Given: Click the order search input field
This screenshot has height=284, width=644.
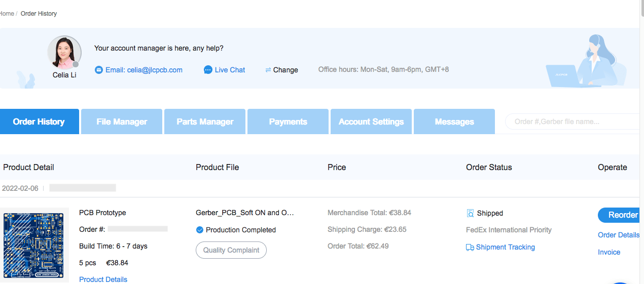Looking at the screenshot, I should (x=572, y=121).
